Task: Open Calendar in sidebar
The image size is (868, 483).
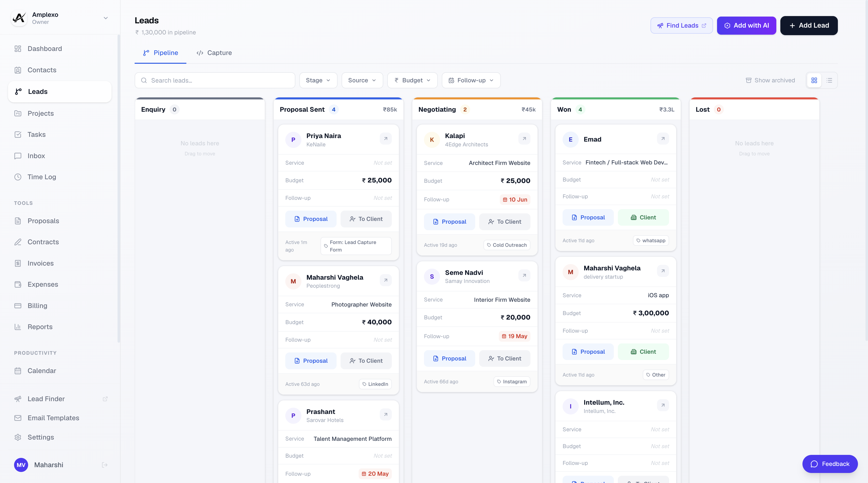Action: [60, 371]
